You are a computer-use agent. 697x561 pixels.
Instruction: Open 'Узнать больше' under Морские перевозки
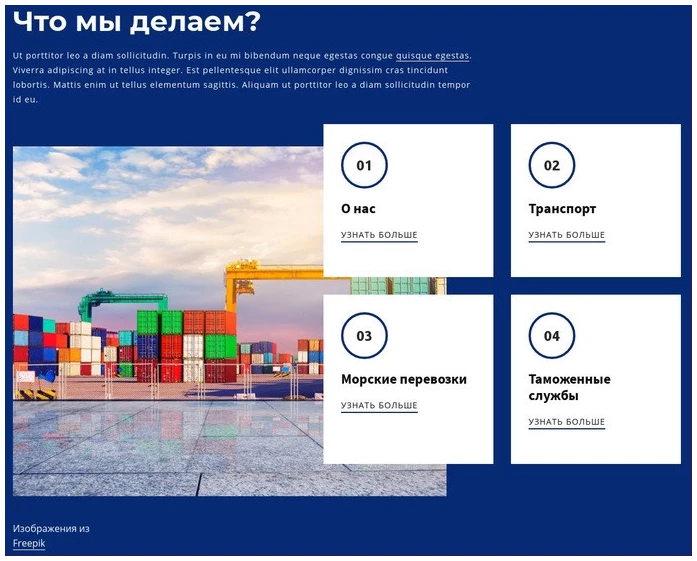click(379, 405)
